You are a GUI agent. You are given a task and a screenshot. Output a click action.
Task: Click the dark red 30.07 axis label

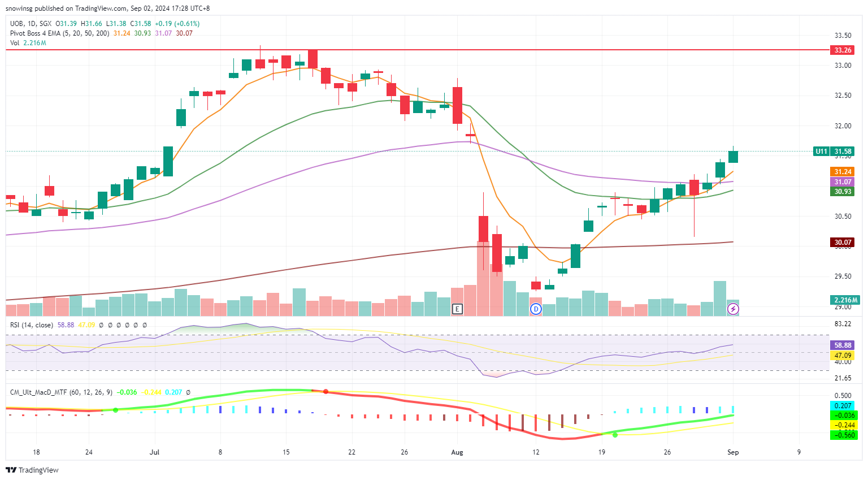(843, 243)
